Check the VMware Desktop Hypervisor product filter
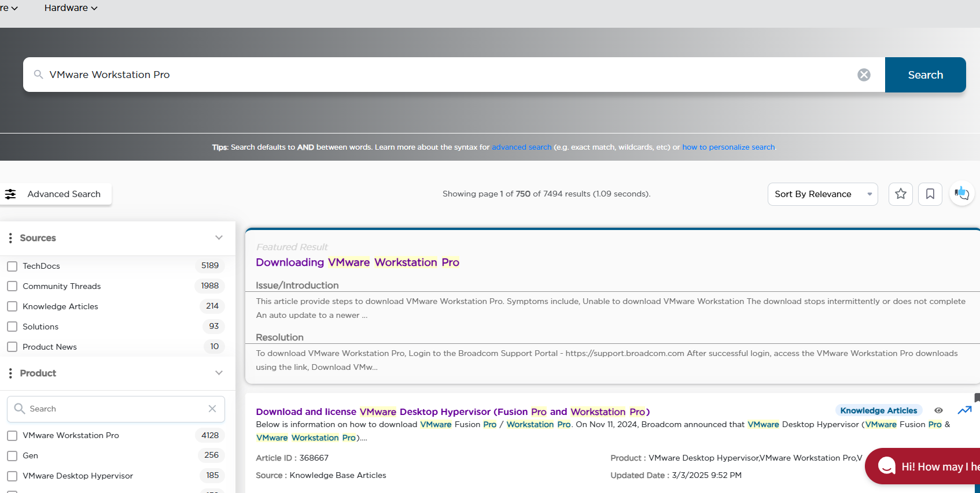This screenshot has width=980, height=493. point(12,476)
